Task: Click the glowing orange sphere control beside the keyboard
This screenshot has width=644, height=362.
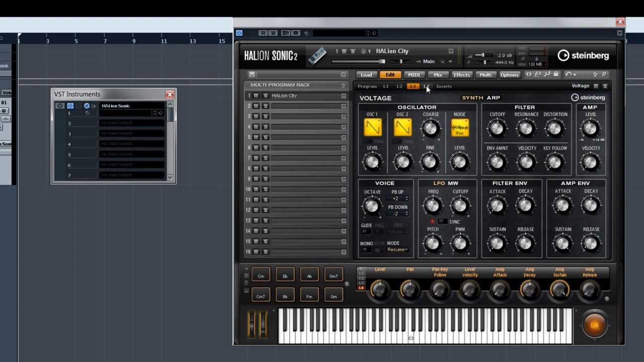Action: pyautogui.click(x=595, y=325)
